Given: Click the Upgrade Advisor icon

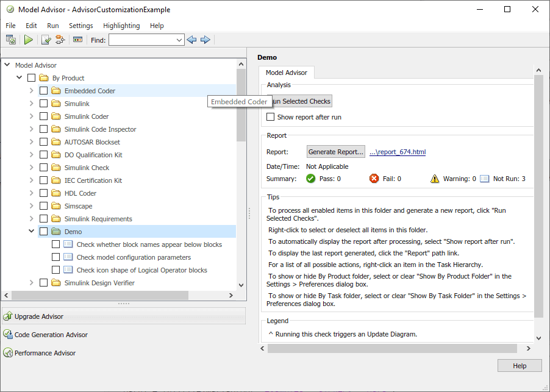Looking at the screenshot, I should [x=8, y=316].
